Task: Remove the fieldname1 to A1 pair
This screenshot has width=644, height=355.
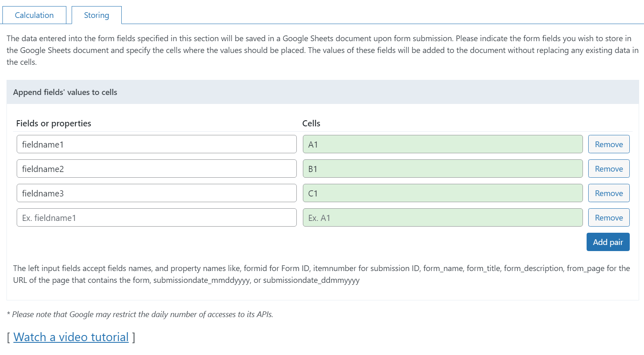Action: click(x=609, y=144)
